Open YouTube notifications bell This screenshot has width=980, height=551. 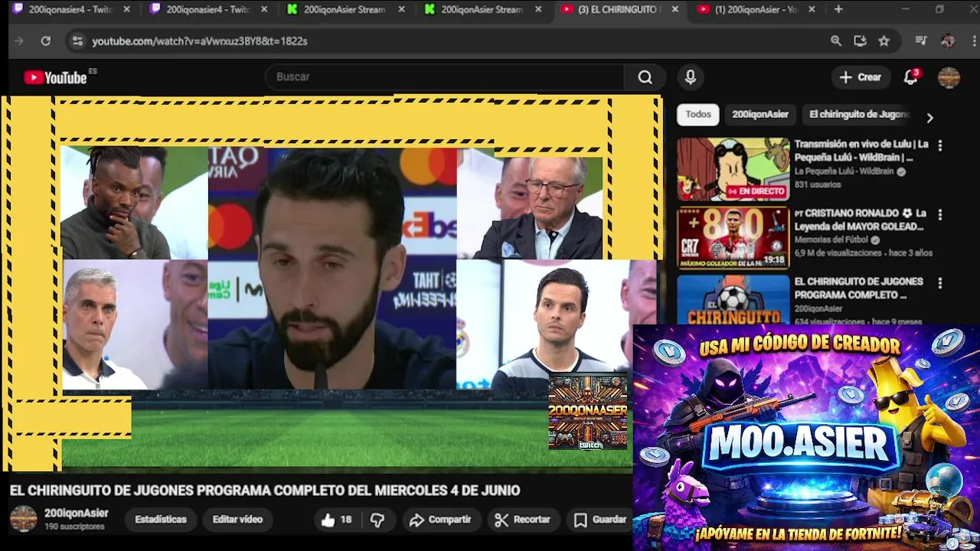pyautogui.click(x=910, y=77)
